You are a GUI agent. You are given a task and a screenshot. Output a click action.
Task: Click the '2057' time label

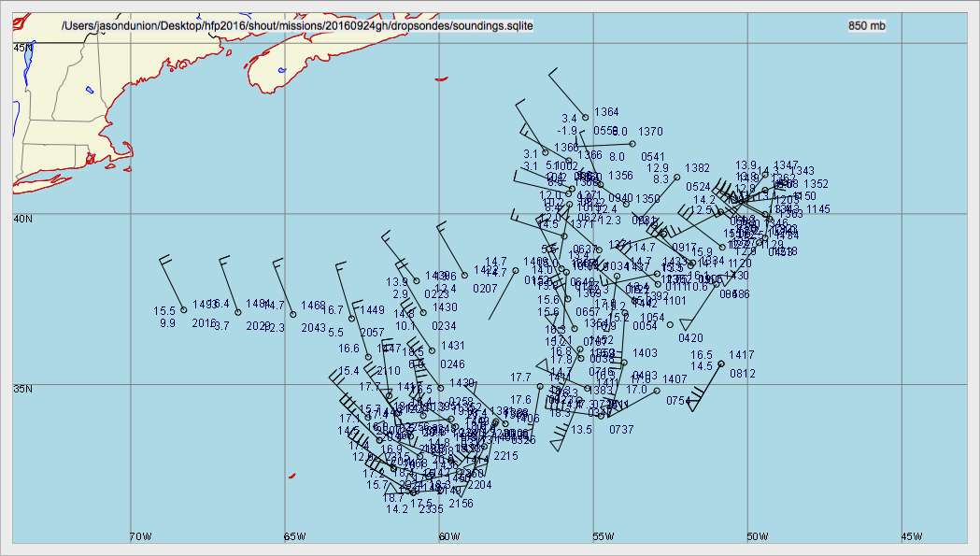tap(373, 332)
